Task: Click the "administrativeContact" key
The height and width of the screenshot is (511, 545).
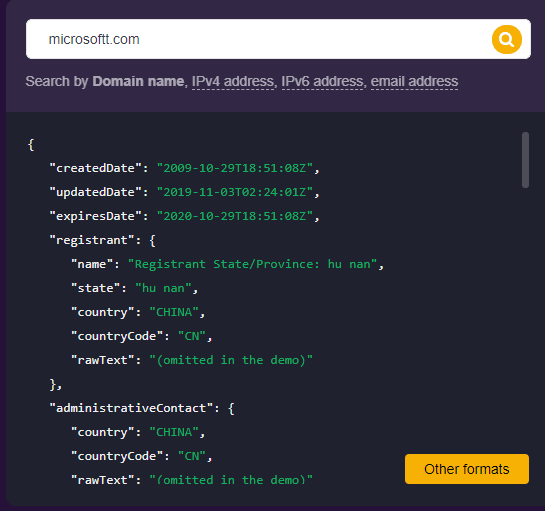Action: pos(131,408)
